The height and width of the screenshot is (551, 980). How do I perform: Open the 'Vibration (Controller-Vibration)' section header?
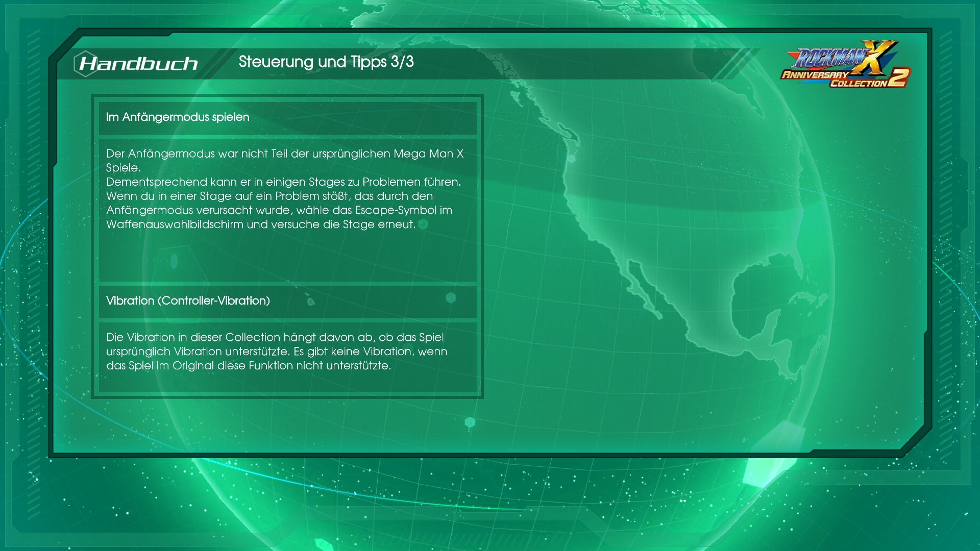point(188,301)
